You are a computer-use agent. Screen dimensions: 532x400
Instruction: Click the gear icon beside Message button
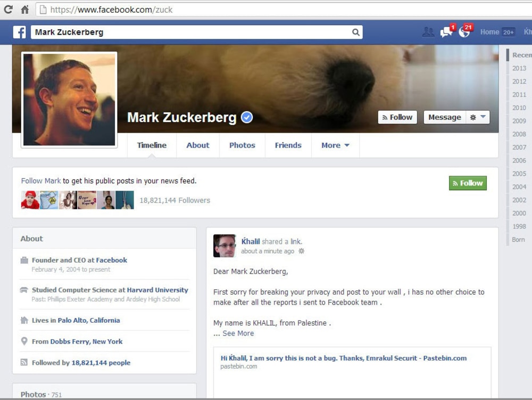pyautogui.click(x=473, y=118)
